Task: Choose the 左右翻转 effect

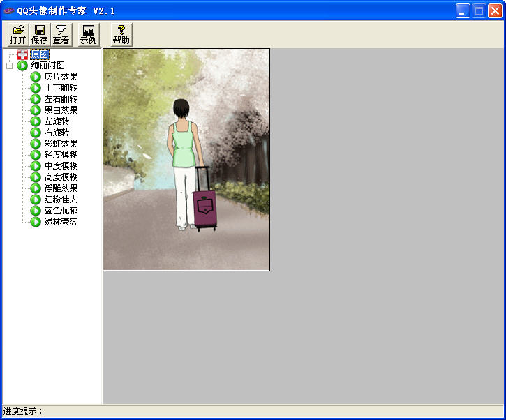Action: point(61,99)
